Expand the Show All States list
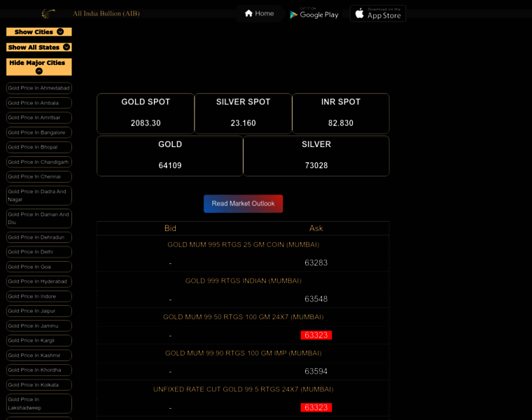 coord(39,47)
